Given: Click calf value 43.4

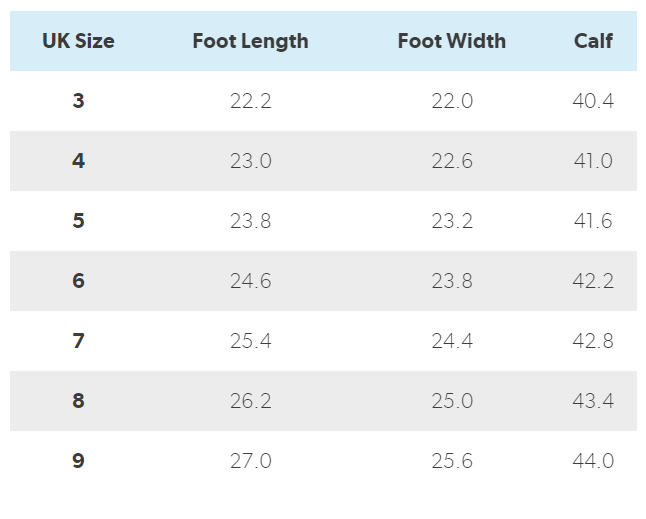Looking at the screenshot, I should (593, 401).
